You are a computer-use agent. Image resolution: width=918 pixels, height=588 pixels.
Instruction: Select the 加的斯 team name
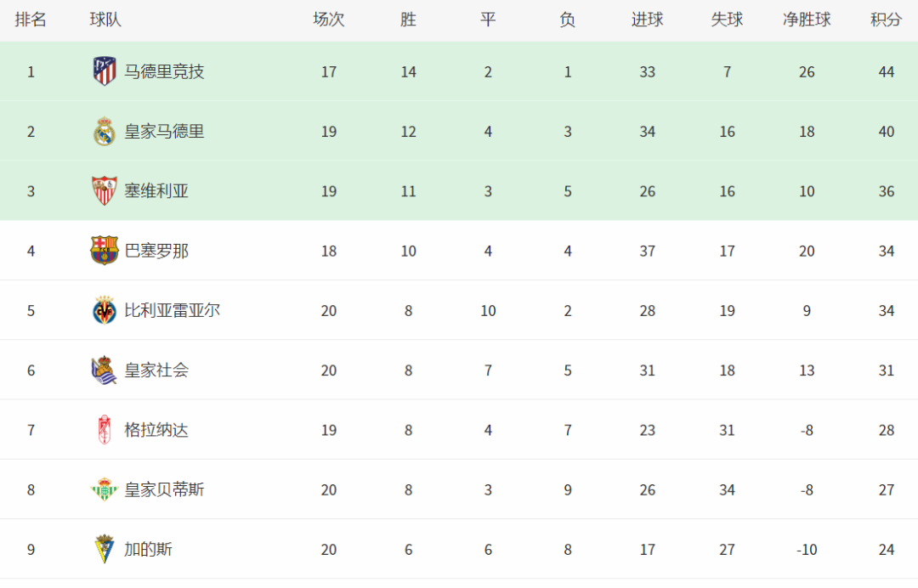tap(148, 550)
